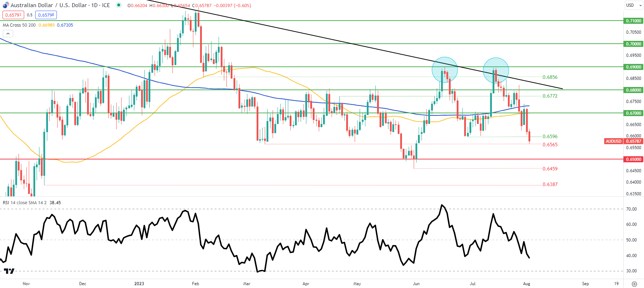Click the 200 MA value 0.67305
This screenshot has height=288, width=644.
(x=65, y=25)
